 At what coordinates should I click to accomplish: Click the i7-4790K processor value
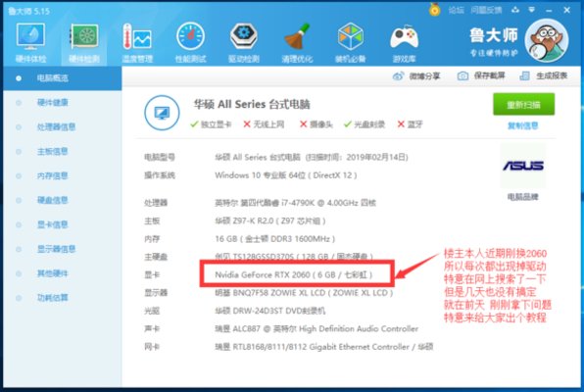[295, 203]
